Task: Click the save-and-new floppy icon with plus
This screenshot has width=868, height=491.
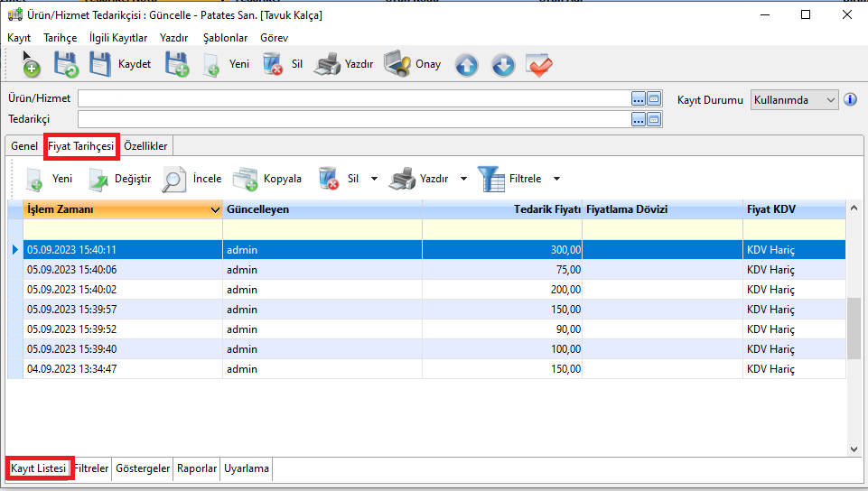Action: pyautogui.click(x=177, y=64)
